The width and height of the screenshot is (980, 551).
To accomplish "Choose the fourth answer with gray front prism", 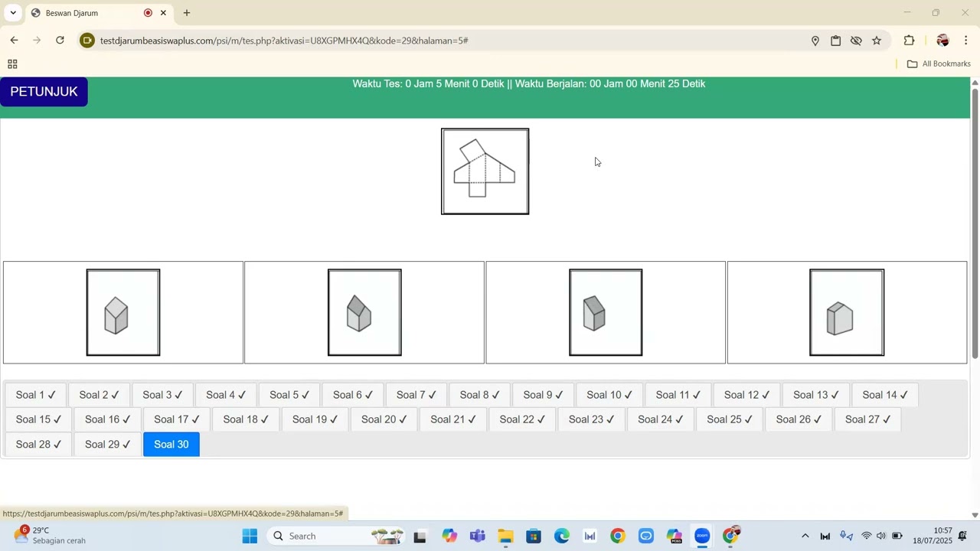I will coord(847,312).
